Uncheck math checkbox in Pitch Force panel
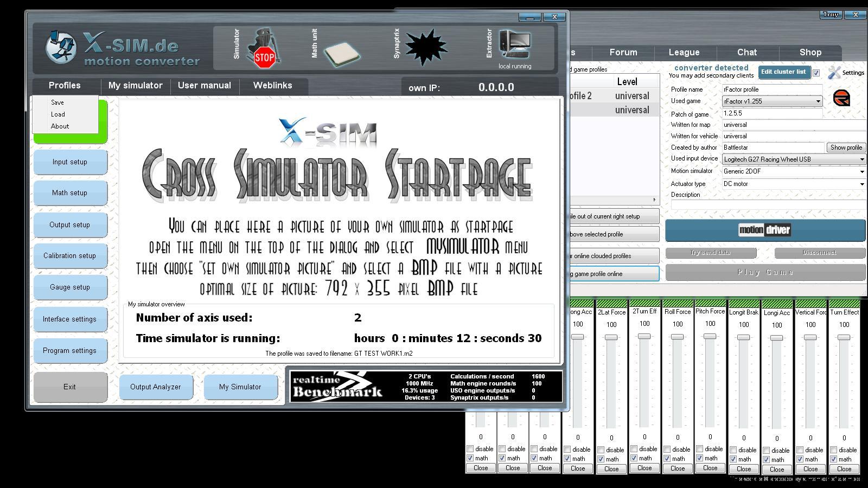Viewport: 868px width, 488px height. (700, 458)
